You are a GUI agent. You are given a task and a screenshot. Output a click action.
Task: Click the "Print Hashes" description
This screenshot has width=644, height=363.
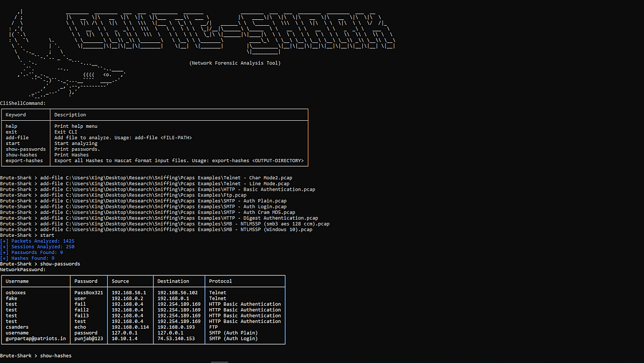(x=71, y=155)
